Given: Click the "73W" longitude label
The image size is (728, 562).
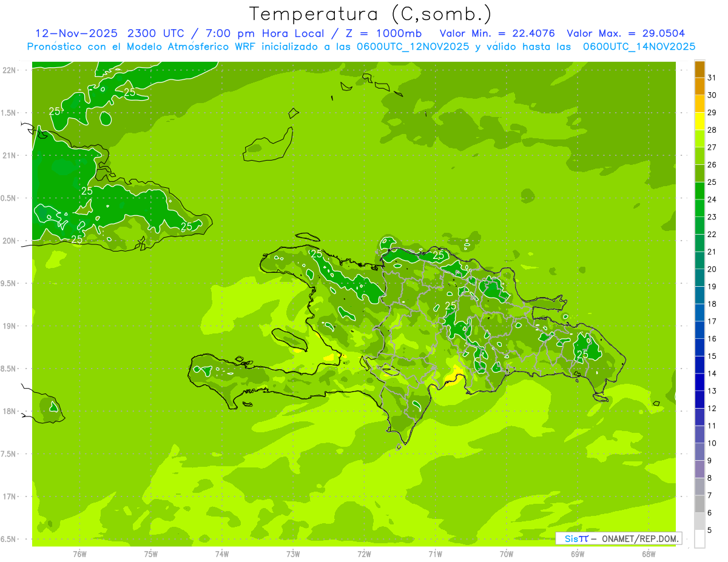Looking at the screenshot, I should (x=293, y=554).
